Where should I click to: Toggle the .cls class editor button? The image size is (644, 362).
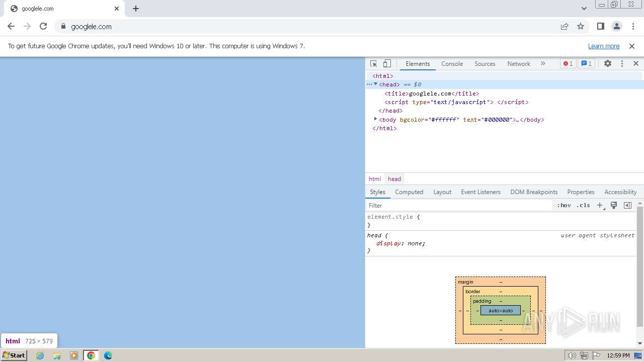pos(583,205)
